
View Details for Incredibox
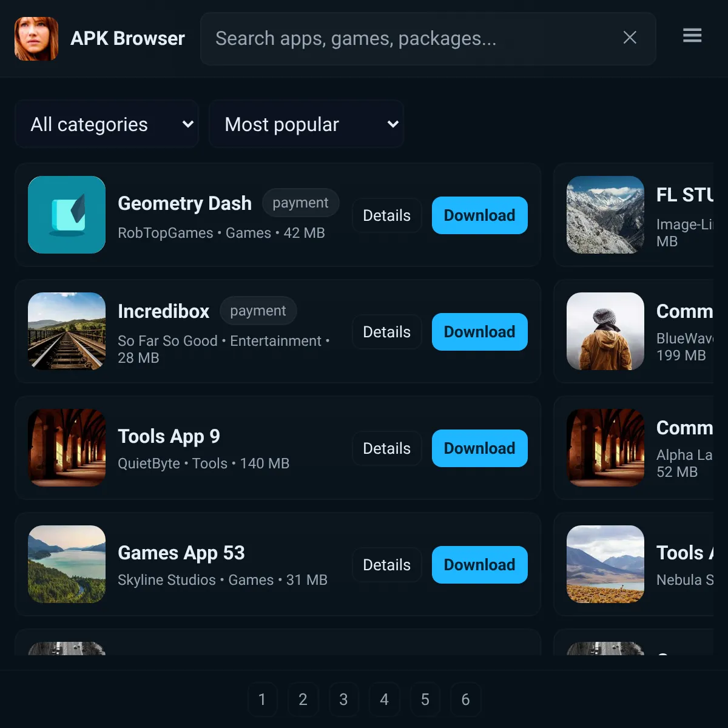(x=386, y=332)
